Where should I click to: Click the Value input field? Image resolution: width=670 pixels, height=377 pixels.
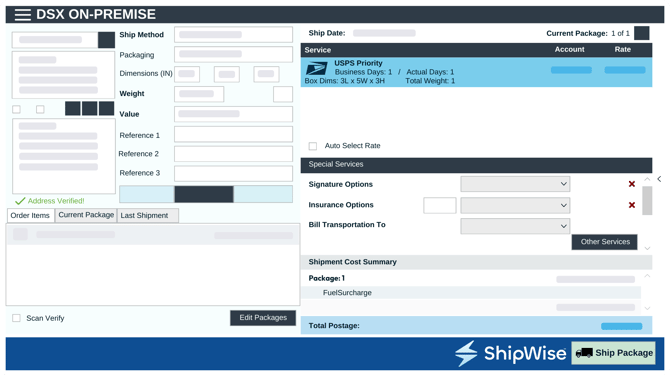[x=233, y=114]
